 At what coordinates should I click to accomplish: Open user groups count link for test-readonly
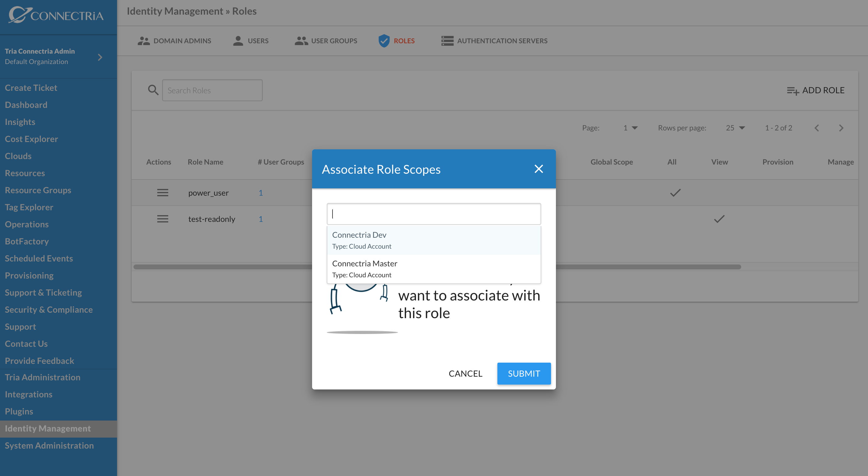pyautogui.click(x=261, y=219)
